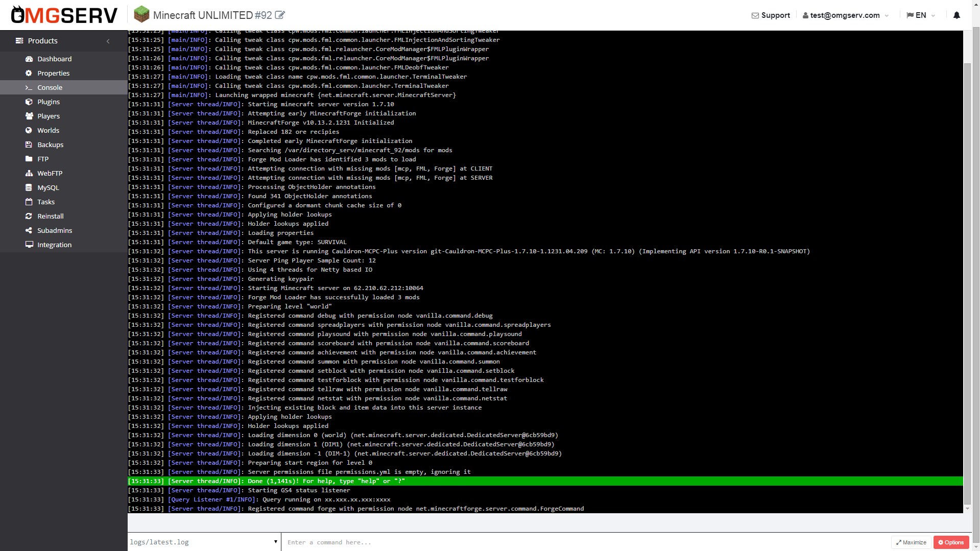Open the Properties menu item
Viewport: 980px width, 551px height.
tap(63, 73)
